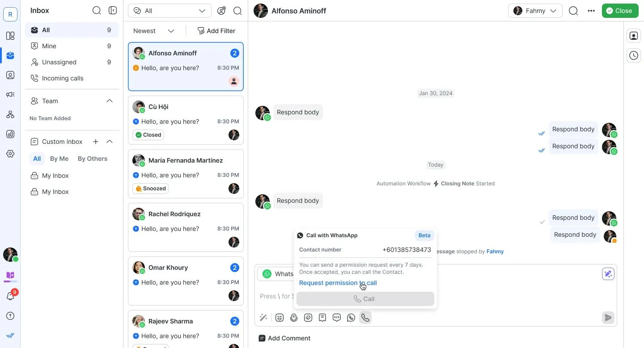Open the Fahmy assignee dropdown
The height and width of the screenshot is (348, 644).
click(x=535, y=11)
